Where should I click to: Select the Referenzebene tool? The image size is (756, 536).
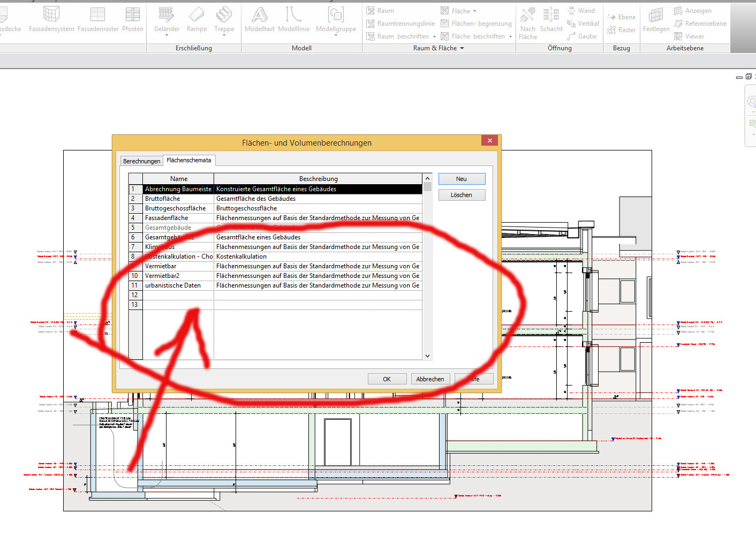[x=700, y=24]
